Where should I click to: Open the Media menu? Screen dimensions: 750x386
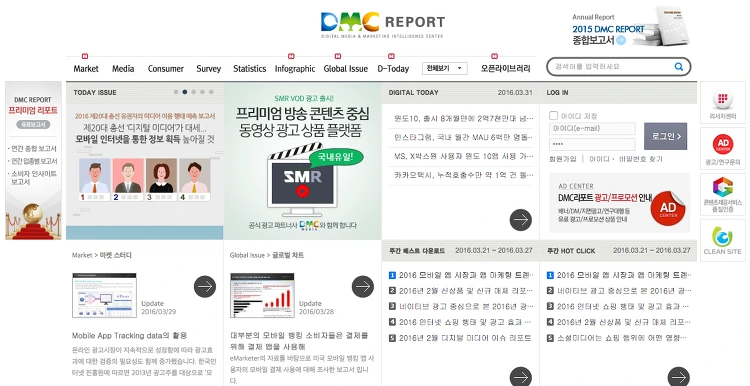(123, 69)
